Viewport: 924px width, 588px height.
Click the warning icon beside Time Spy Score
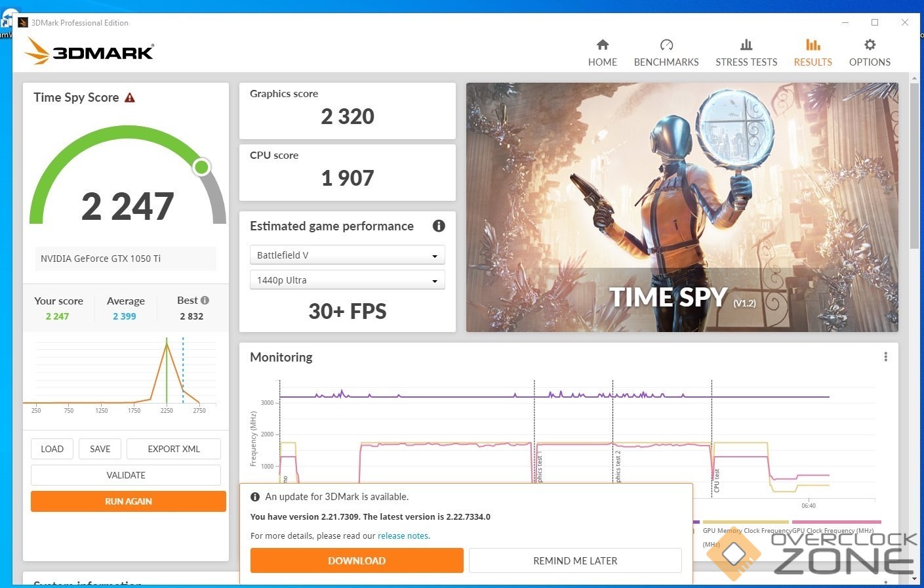coord(130,98)
